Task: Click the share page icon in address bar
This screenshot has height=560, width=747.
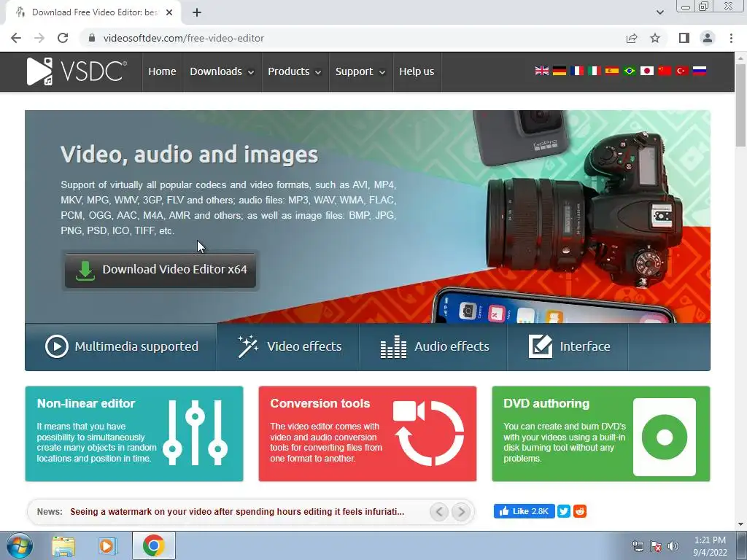Action: click(632, 38)
